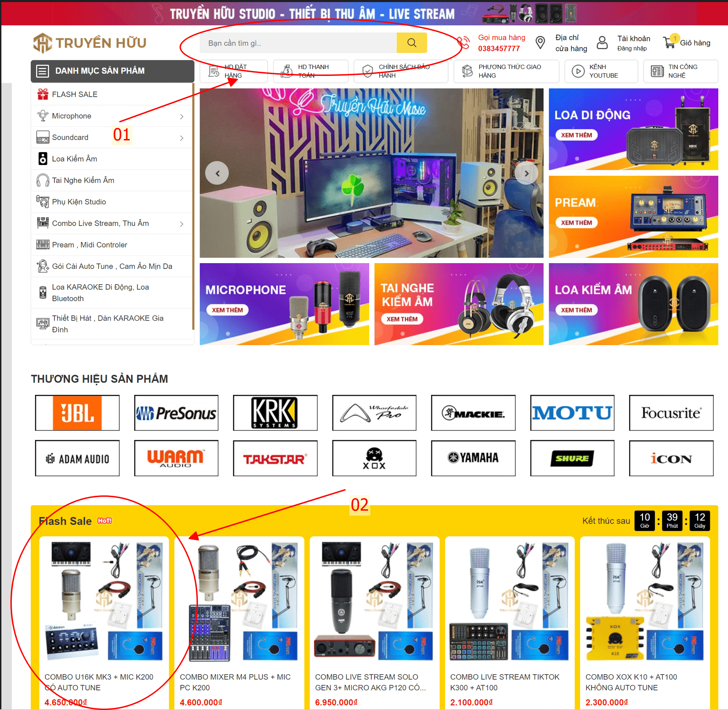The height and width of the screenshot is (710, 728).
Task: Click the phone call icon
Action: coord(463,43)
